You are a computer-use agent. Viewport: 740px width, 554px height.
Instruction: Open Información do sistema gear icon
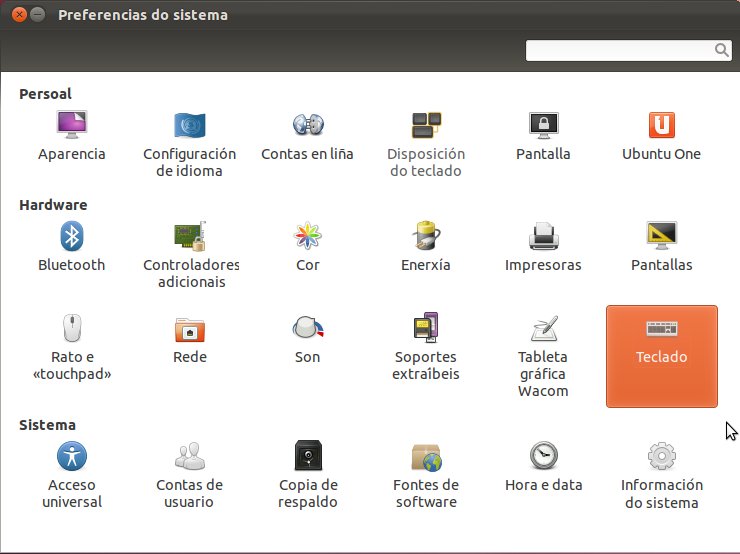662,456
